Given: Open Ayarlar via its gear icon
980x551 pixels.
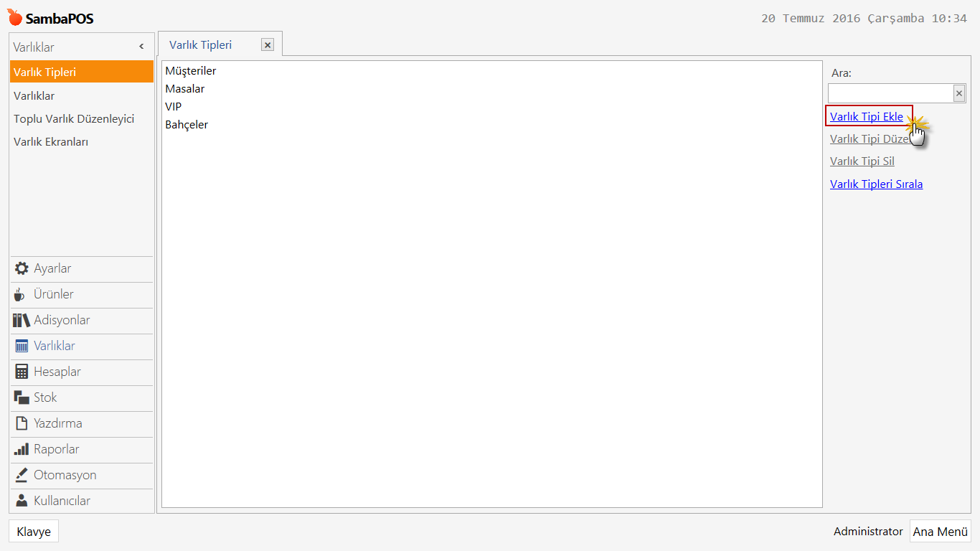Looking at the screenshot, I should 22,268.
